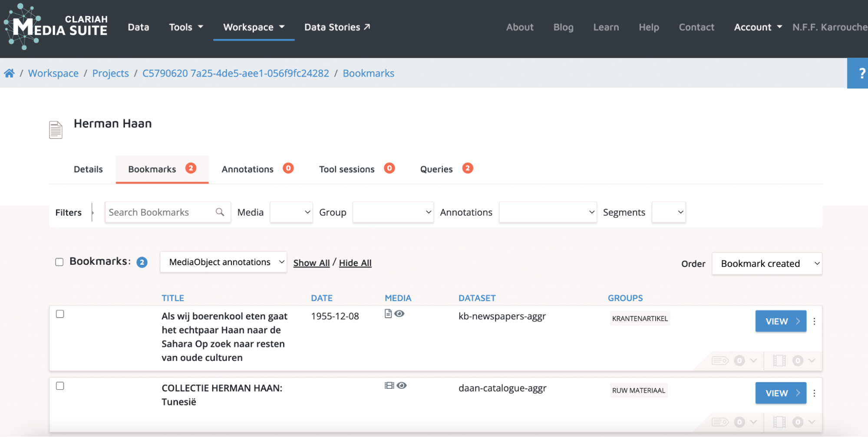Click the eye icon in the newspaper bookmark row
The width and height of the screenshot is (868, 437).
(399, 314)
